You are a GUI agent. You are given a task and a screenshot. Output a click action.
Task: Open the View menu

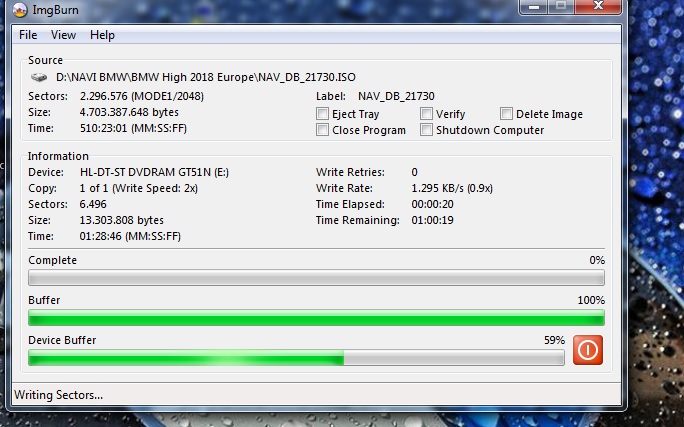point(63,35)
